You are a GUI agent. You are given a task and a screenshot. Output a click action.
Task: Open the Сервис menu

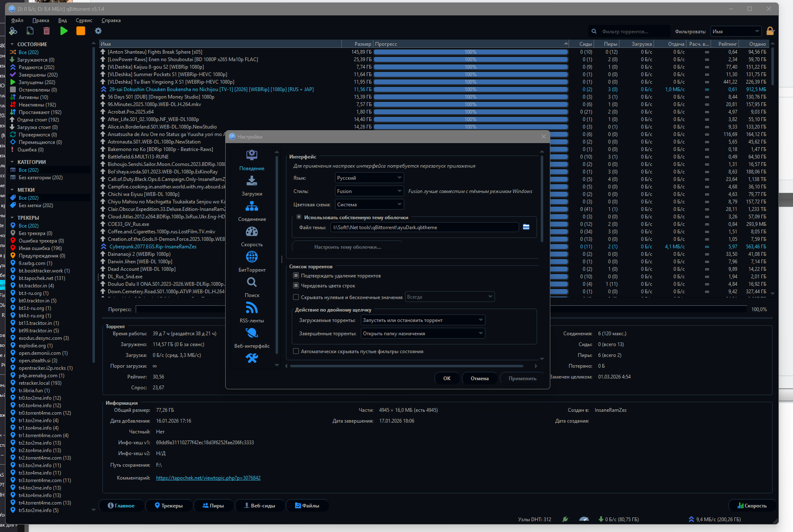84,20
